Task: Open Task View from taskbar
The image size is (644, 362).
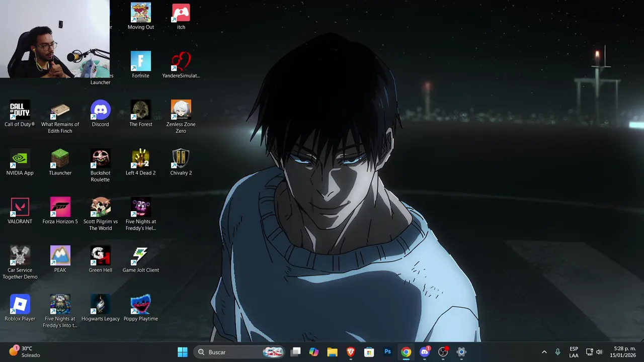Action: coord(296,352)
